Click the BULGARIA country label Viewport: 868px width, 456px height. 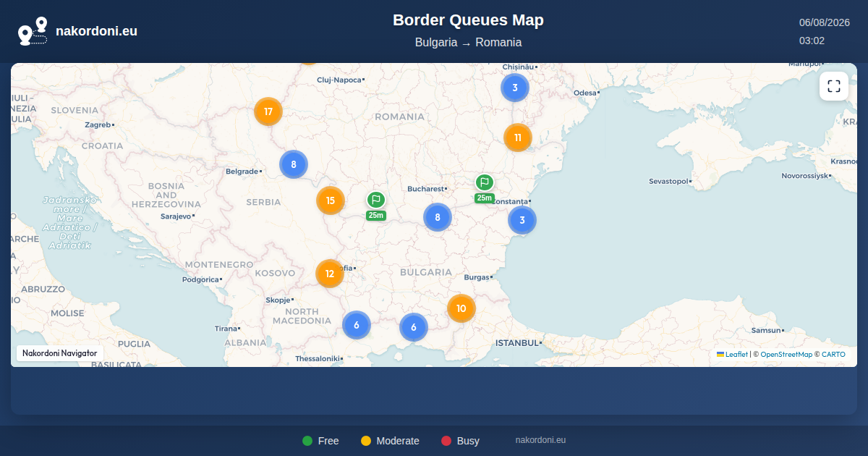(x=425, y=272)
